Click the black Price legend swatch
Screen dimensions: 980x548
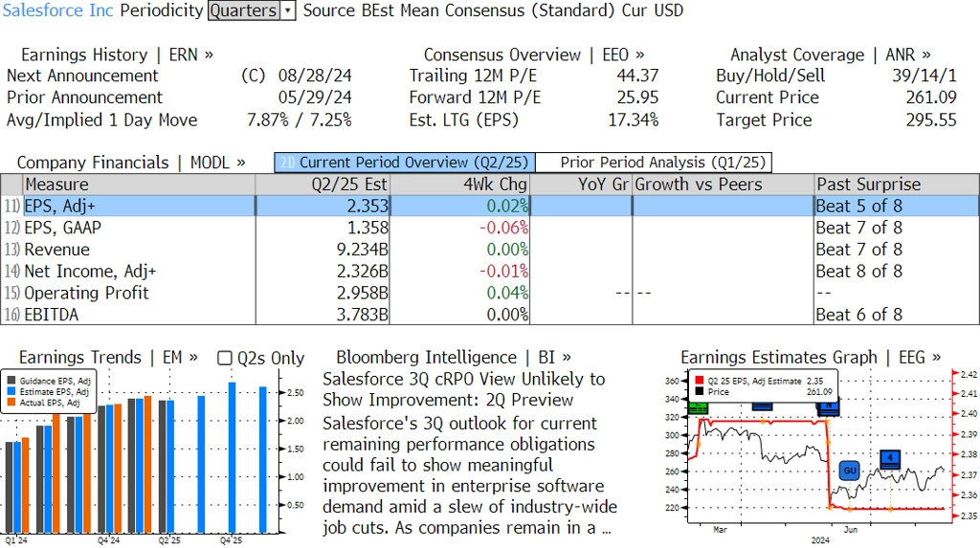699,392
